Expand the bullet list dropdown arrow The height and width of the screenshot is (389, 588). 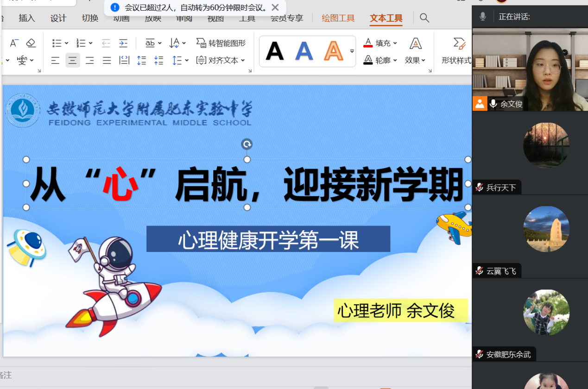click(67, 43)
